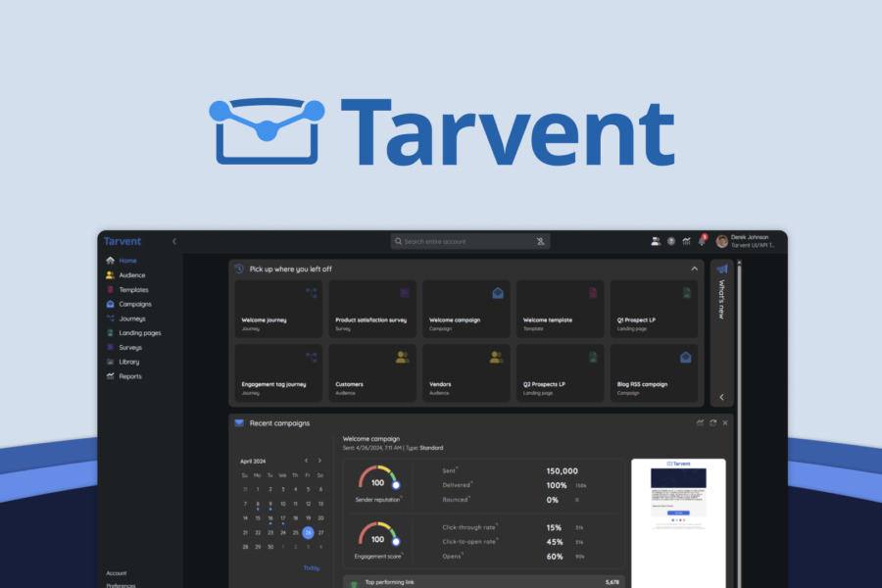The height and width of the screenshot is (588, 882).
Task: Open the Surveys menu item
Action: click(129, 347)
